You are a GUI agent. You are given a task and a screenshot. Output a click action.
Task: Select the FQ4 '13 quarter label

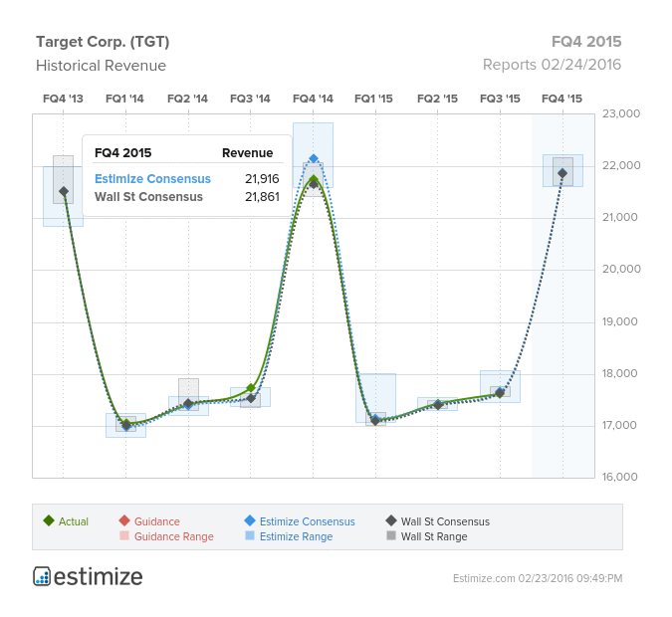click(63, 99)
